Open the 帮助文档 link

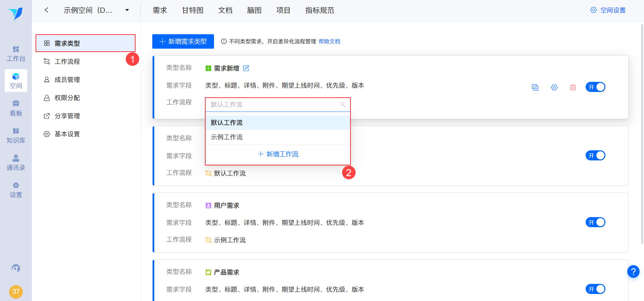(x=329, y=41)
